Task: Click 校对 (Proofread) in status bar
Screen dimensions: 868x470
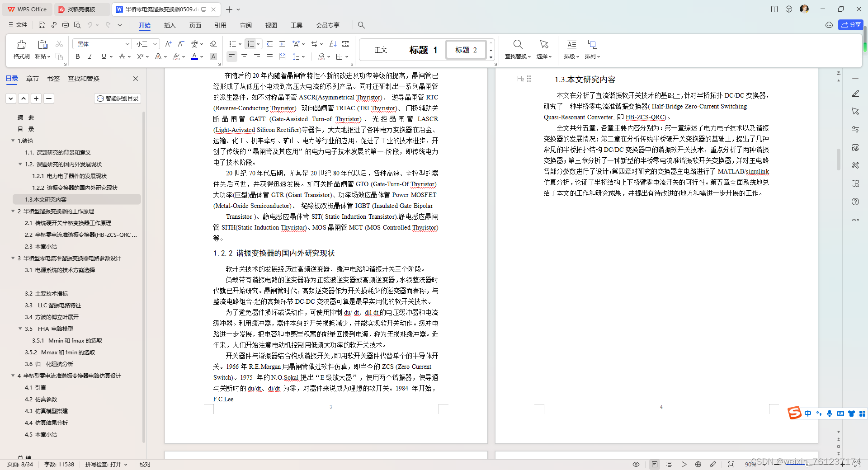Action: (x=145, y=464)
